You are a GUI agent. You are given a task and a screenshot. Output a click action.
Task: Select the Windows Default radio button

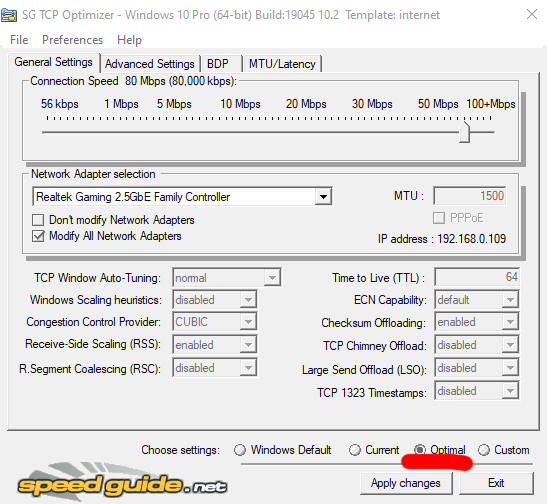tap(240, 450)
